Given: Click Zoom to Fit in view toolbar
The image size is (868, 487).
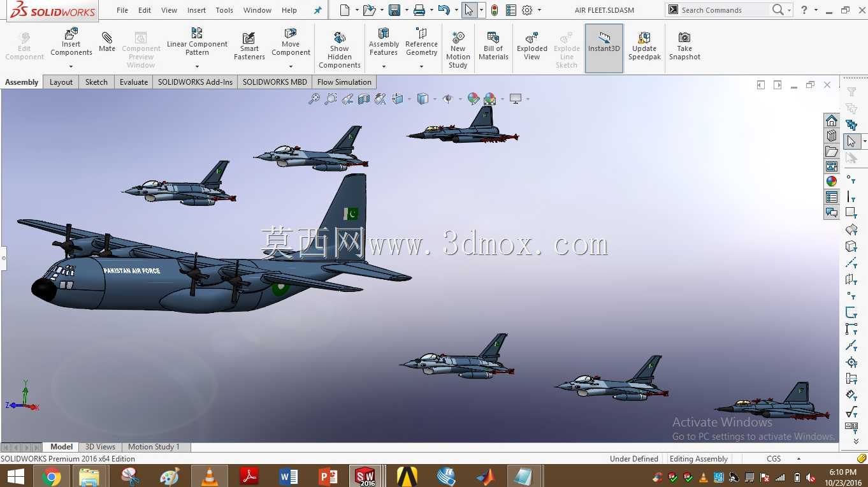Looking at the screenshot, I should coord(314,99).
